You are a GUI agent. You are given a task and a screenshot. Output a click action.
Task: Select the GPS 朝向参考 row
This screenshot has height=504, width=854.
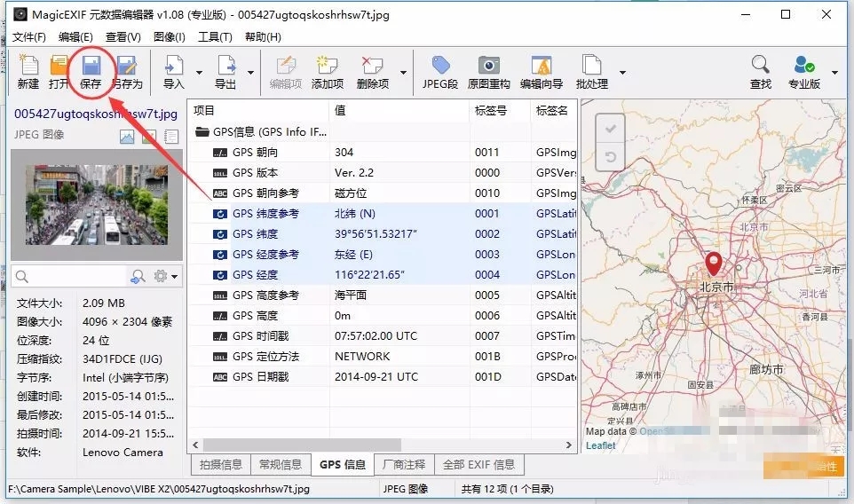(383, 193)
